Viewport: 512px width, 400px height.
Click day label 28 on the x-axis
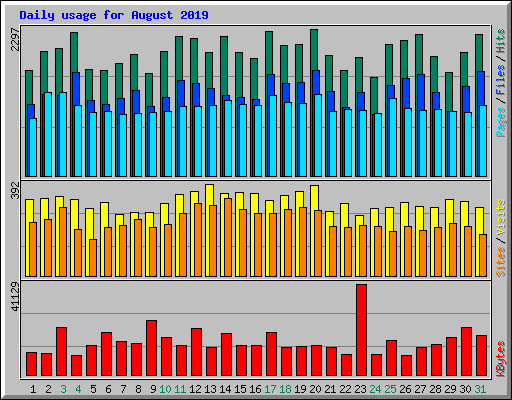pyautogui.click(x=435, y=389)
